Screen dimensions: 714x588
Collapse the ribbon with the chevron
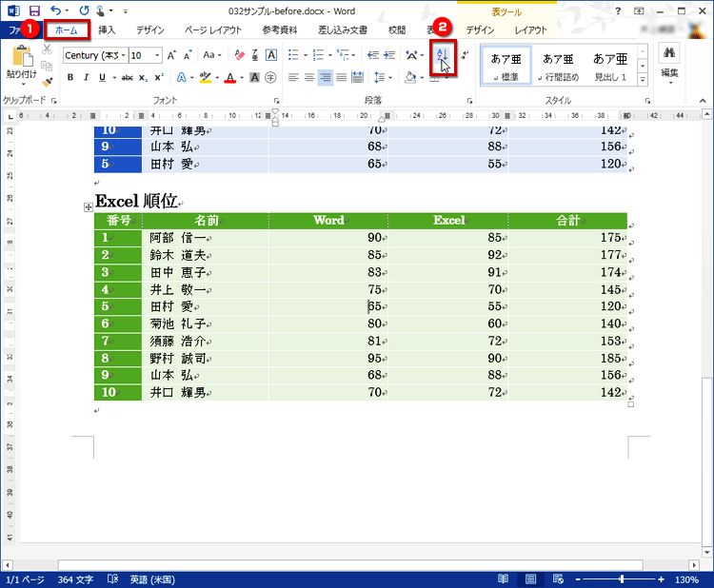pos(703,101)
